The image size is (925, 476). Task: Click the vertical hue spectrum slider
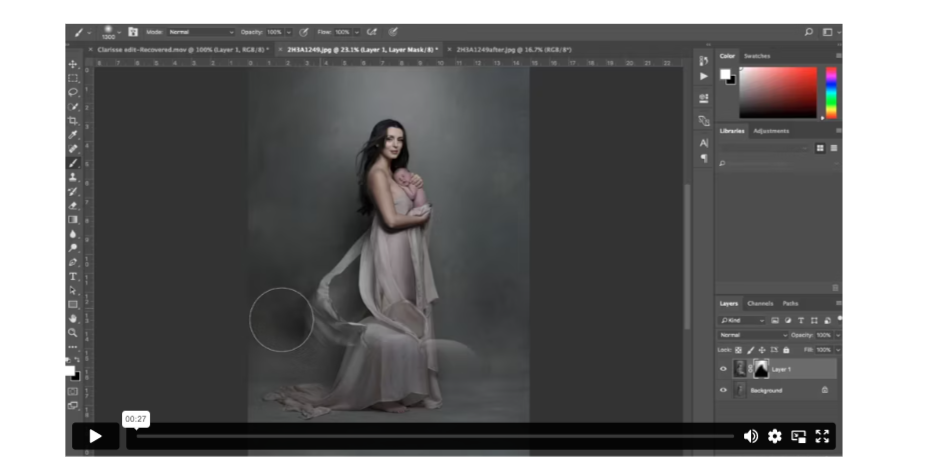pos(830,92)
